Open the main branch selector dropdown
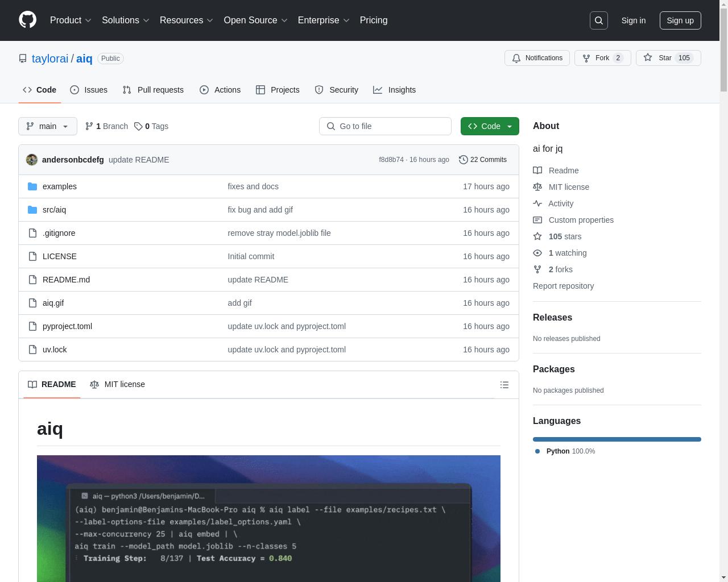Screen dimensions: 728x582 pos(48,126)
